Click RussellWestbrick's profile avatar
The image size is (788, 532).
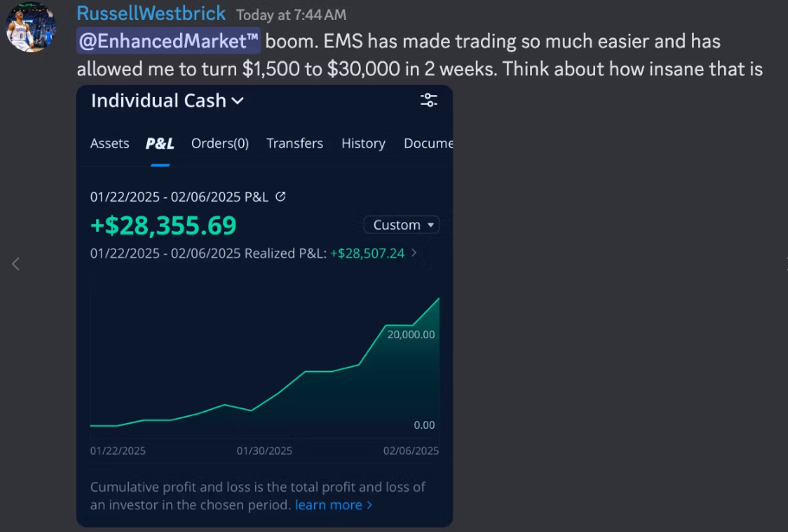[x=31, y=27]
